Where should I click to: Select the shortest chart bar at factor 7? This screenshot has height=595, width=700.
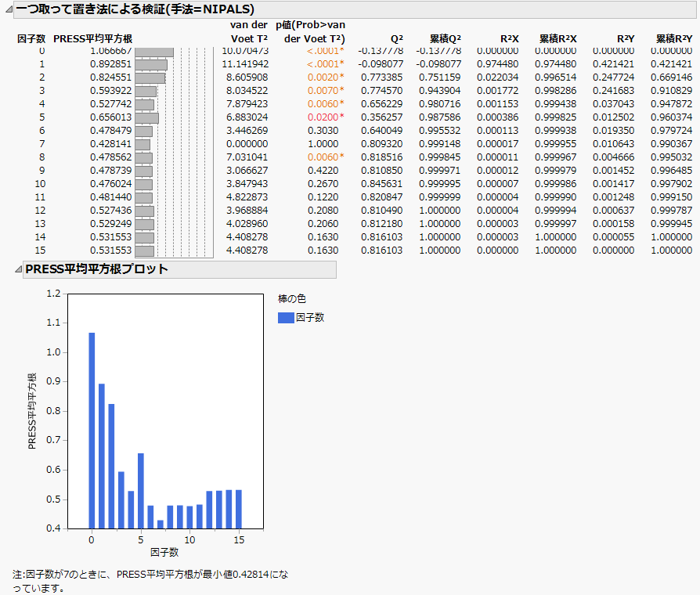160,524
